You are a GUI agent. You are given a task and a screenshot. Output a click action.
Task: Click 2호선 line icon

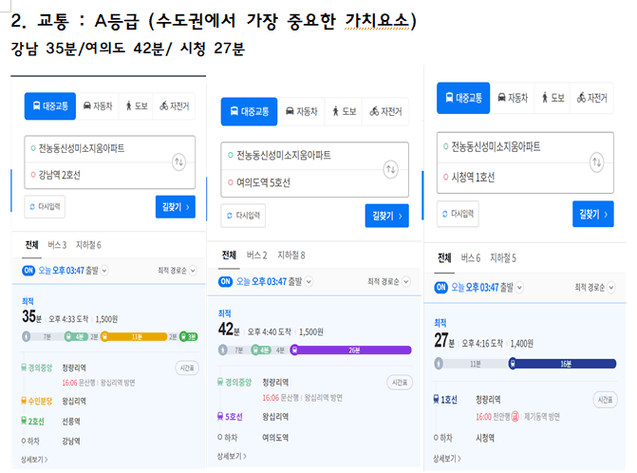click(24, 421)
